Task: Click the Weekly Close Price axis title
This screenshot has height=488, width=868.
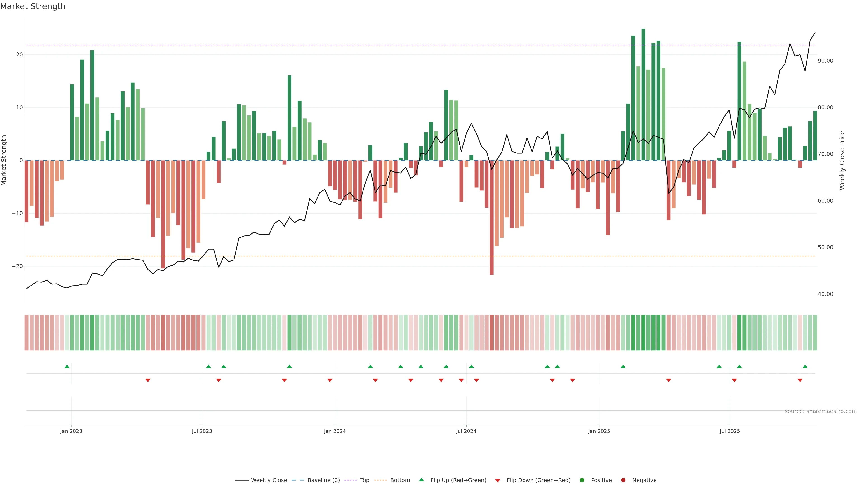Action: pyautogui.click(x=842, y=160)
